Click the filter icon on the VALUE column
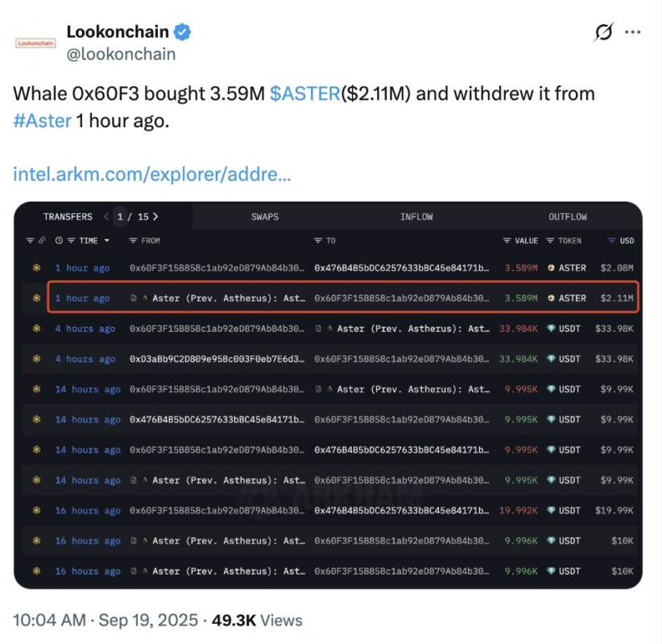The image size is (662, 644). (x=507, y=241)
